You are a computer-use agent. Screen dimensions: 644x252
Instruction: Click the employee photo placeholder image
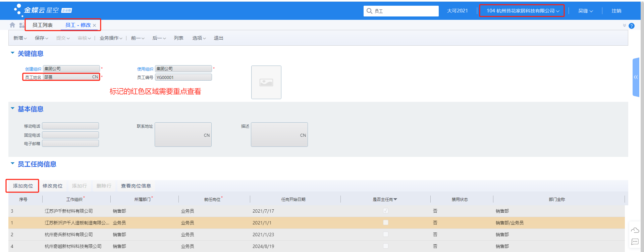pos(266,82)
